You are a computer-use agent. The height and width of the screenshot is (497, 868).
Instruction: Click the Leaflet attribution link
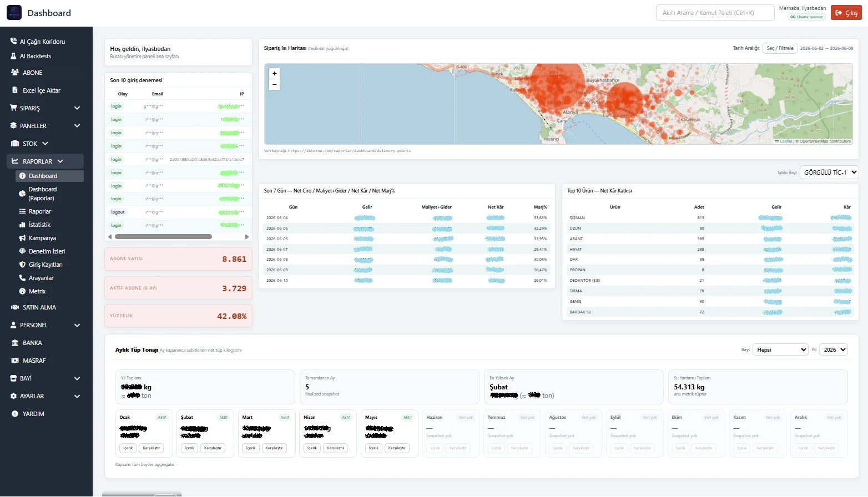tap(784, 141)
